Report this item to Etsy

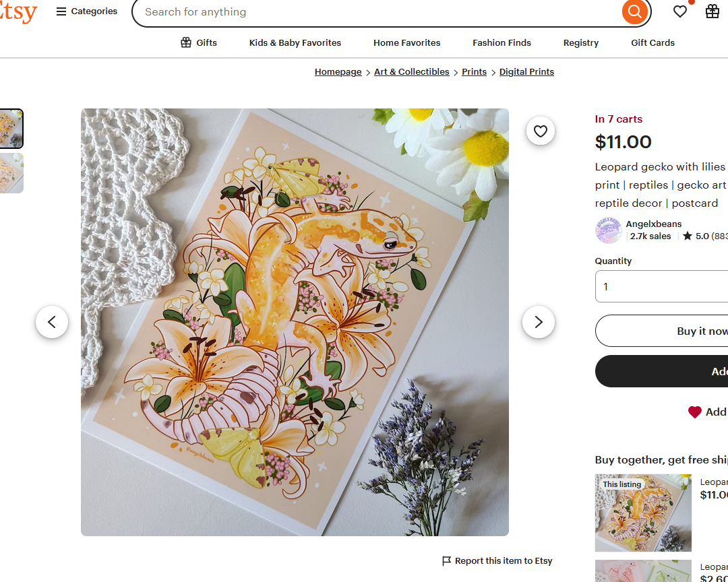[497, 561]
